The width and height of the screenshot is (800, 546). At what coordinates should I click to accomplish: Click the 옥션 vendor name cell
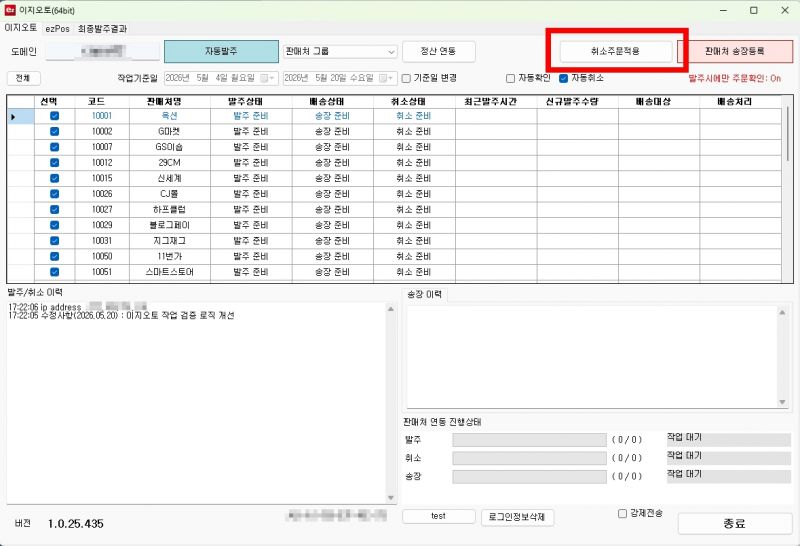tap(169, 116)
